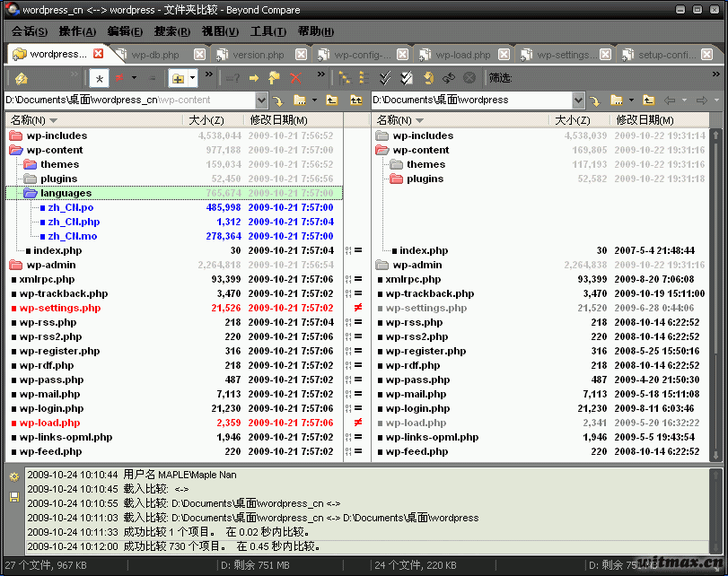
Task: Click the left pane up-one-level folder icon
Action: click(x=331, y=100)
